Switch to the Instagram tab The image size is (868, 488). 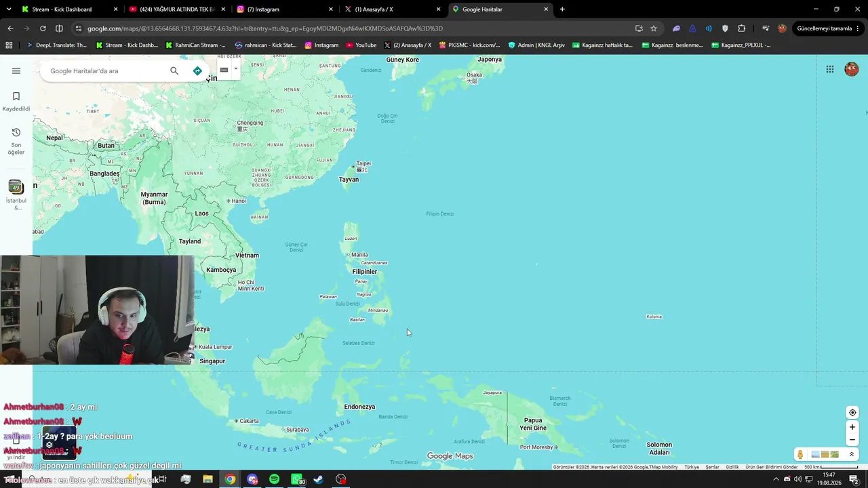[285, 9]
